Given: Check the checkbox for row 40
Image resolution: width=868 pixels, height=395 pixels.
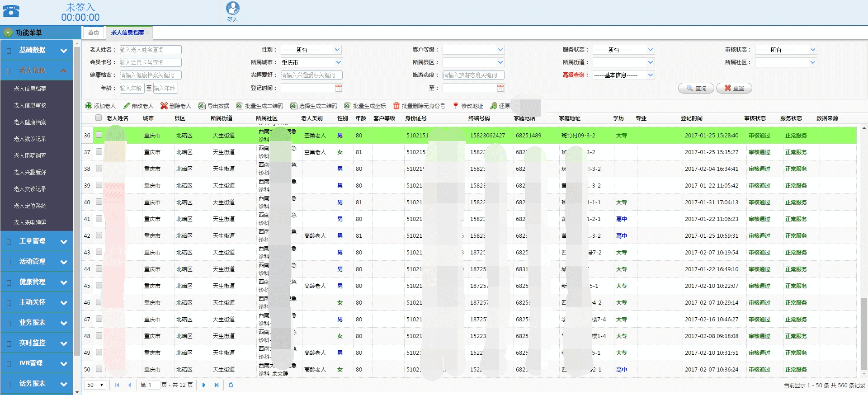Looking at the screenshot, I should 99,202.
